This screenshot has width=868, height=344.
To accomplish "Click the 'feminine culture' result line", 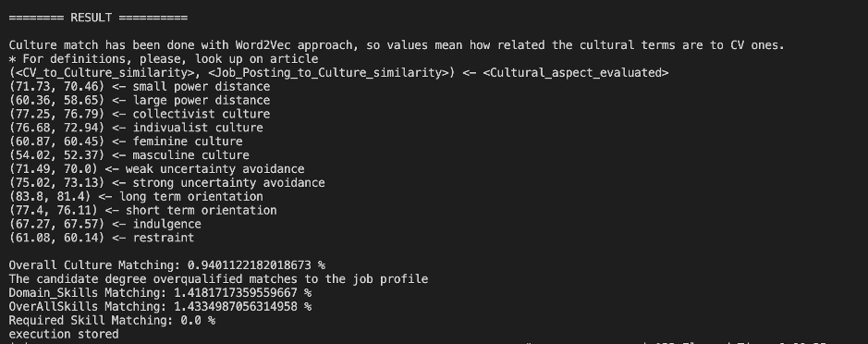I will point(126,141).
